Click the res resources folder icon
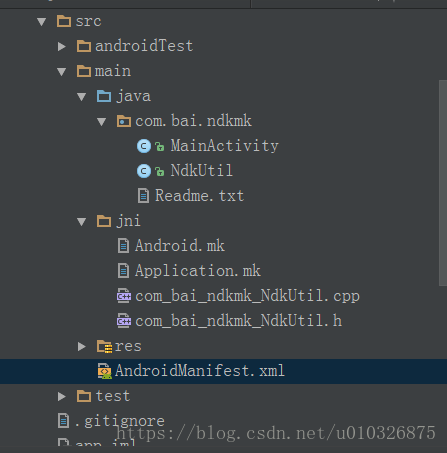Image resolution: width=447 pixels, height=453 pixels. 104,346
